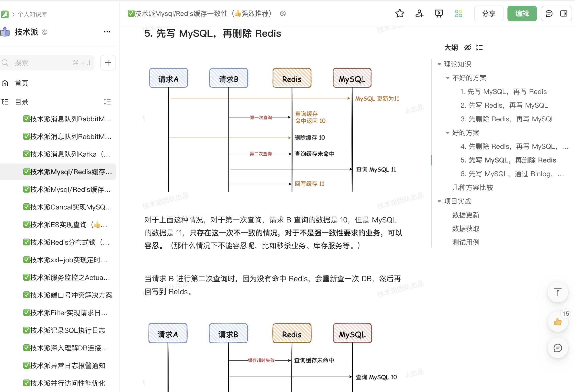Image resolution: width=575 pixels, height=392 pixels.
Task: Collapse the 项目实战 outline section
Action: (x=439, y=201)
